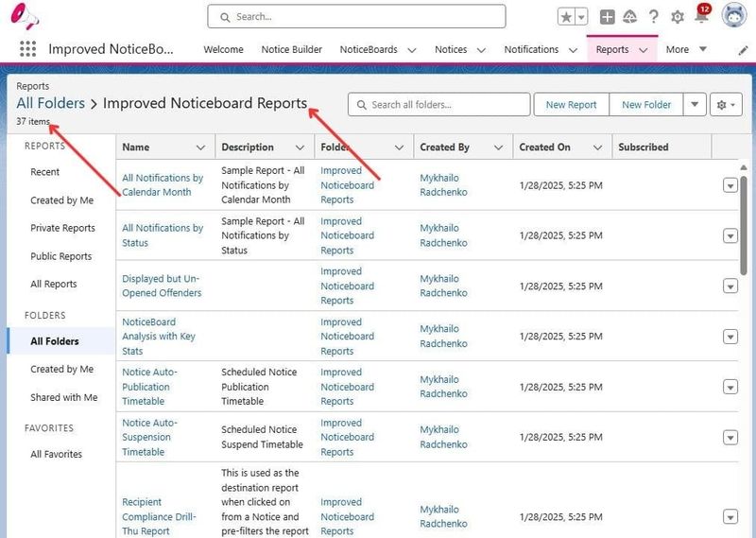Select All Favorites in sidebar
756x538 pixels.
[x=56, y=454]
